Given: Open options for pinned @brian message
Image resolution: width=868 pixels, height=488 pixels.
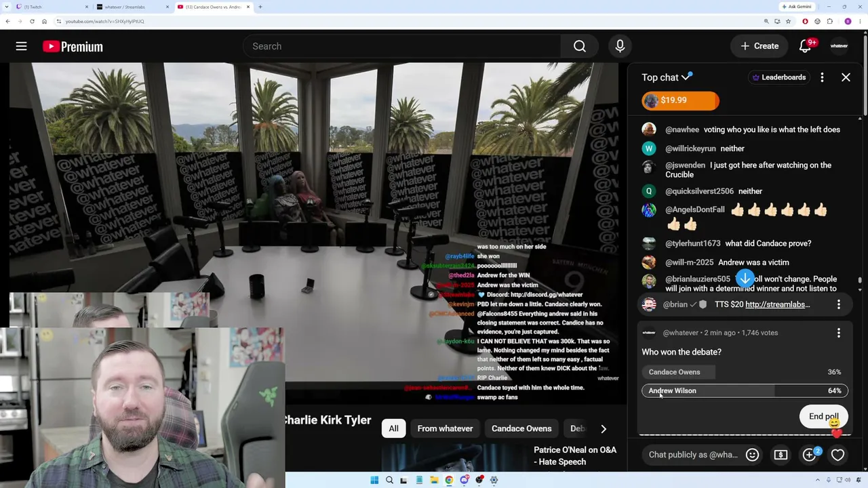Looking at the screenshot, I should click(x=839, y=304).
